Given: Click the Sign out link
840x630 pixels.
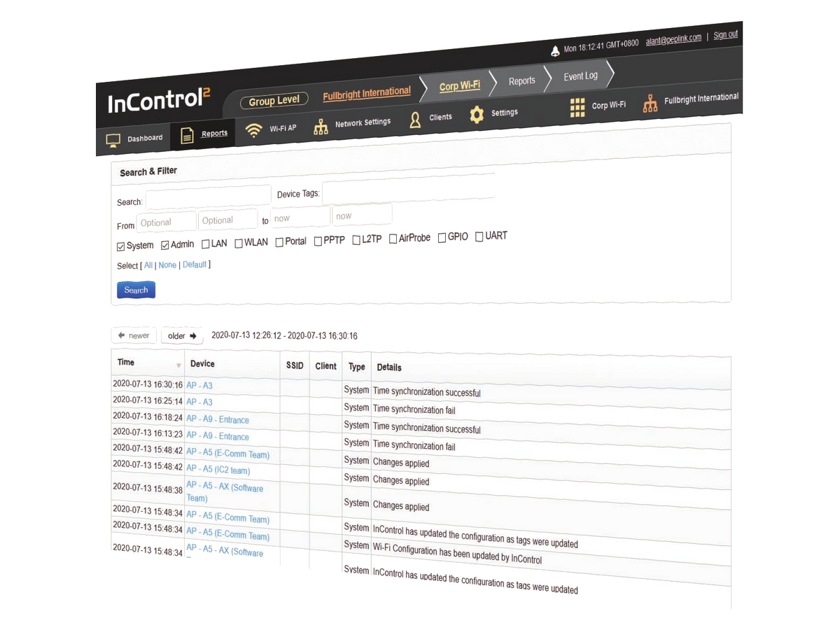Looking at the screenshot, I should pyautogui.click(x=725, y=34).
